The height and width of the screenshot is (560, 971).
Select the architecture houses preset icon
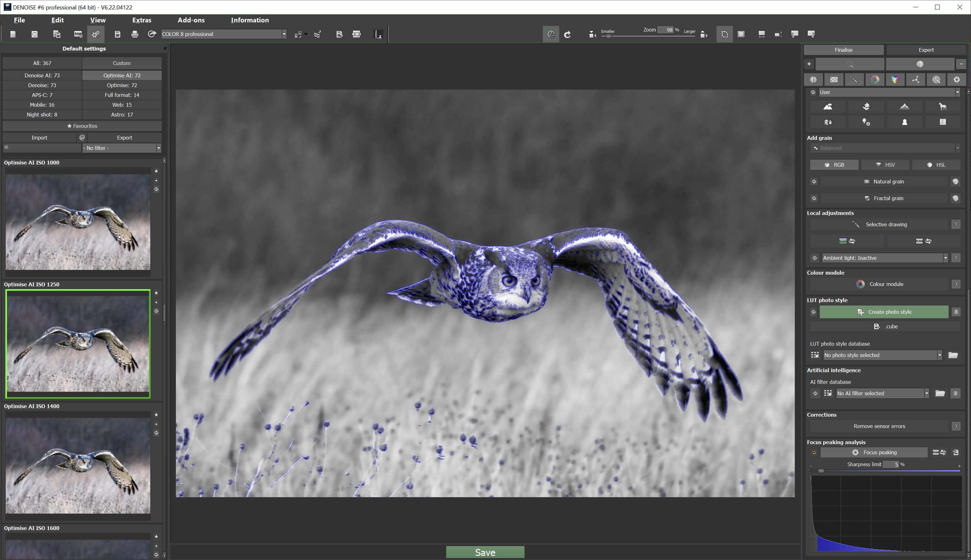coord(828,122)
